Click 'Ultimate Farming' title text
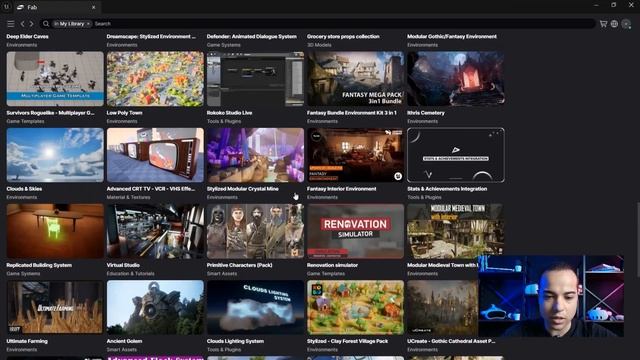 [x=27, y=341]
